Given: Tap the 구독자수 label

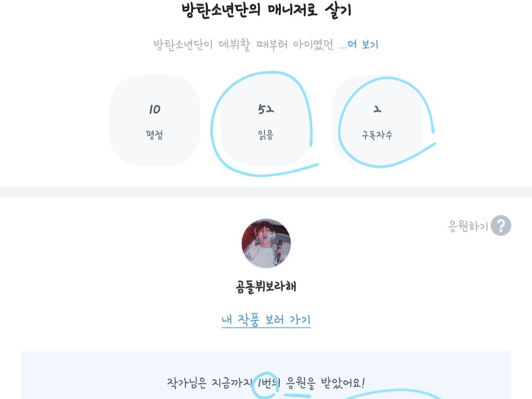Looking at the screenshot, I should [x=377, y=135].
